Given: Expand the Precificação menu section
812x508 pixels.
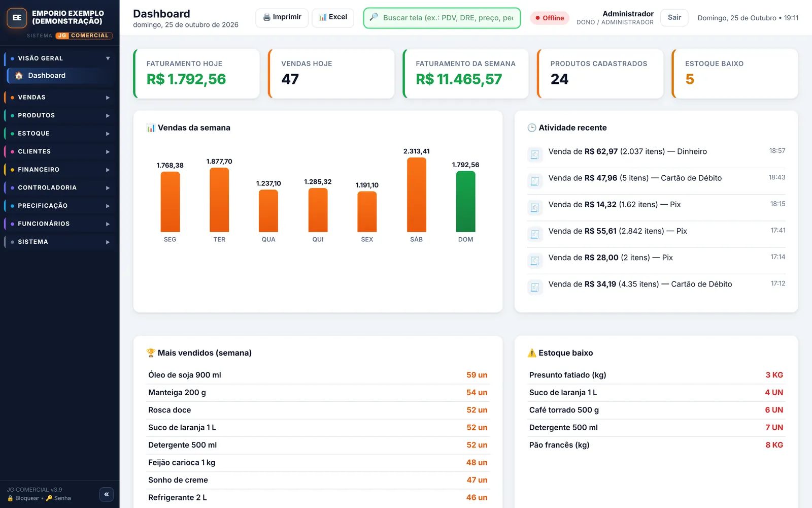Looking at the screenshot, I should pos(59,206).
